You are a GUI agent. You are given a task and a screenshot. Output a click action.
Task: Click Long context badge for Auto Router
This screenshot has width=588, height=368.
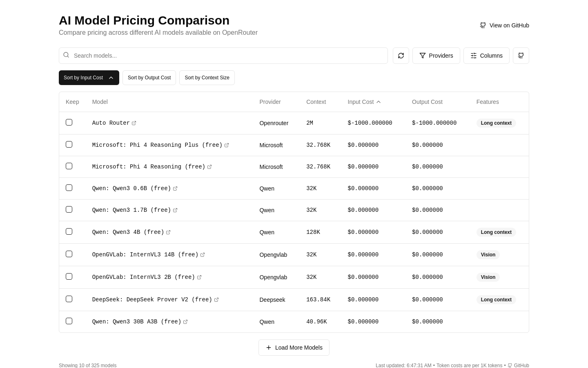tap(496, 123)
